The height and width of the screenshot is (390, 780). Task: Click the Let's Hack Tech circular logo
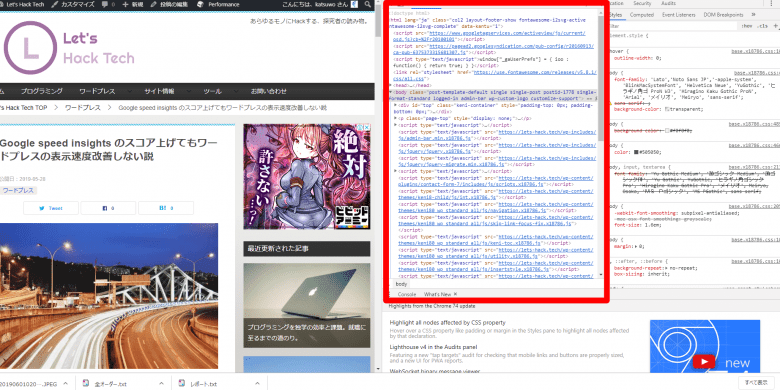click(x=30, y=48)
